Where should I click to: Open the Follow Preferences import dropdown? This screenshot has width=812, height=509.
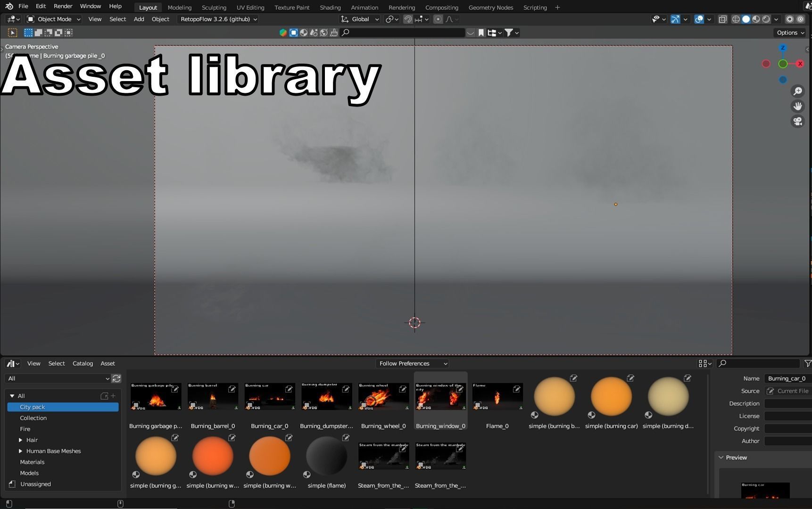[x=412, y=363]
